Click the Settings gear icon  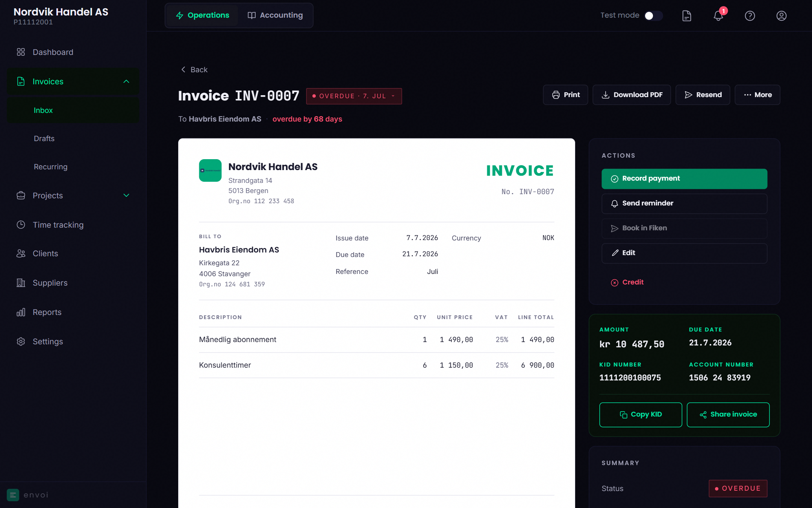coord(21,342)
